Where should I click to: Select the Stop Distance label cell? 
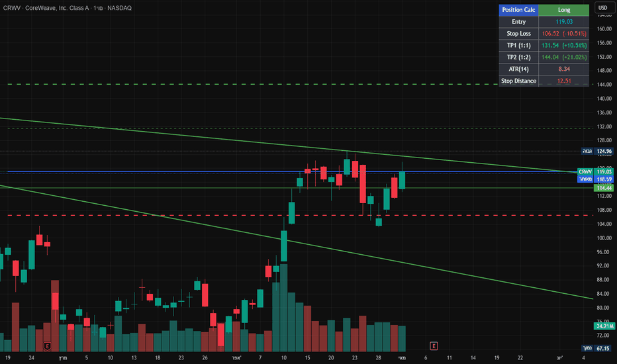coord(518,81)
